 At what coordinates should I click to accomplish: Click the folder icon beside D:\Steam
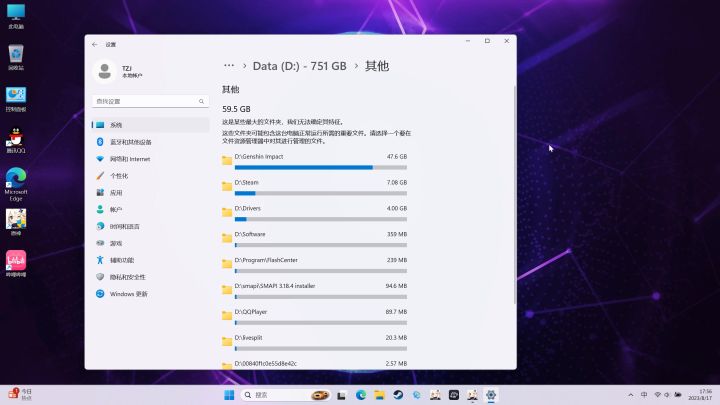click(227, 186)
